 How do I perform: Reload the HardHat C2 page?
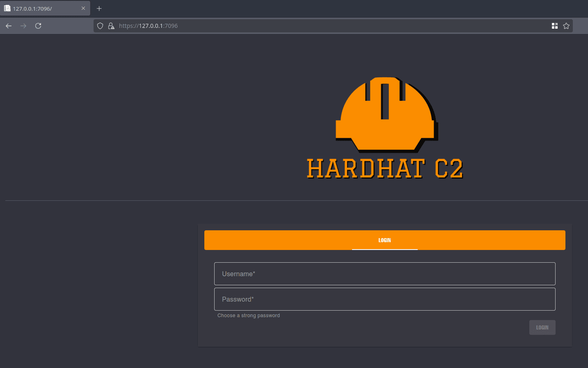38,26
